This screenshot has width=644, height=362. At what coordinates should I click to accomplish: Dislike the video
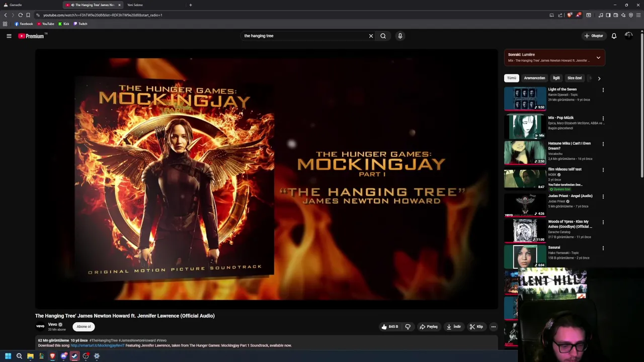408,327
